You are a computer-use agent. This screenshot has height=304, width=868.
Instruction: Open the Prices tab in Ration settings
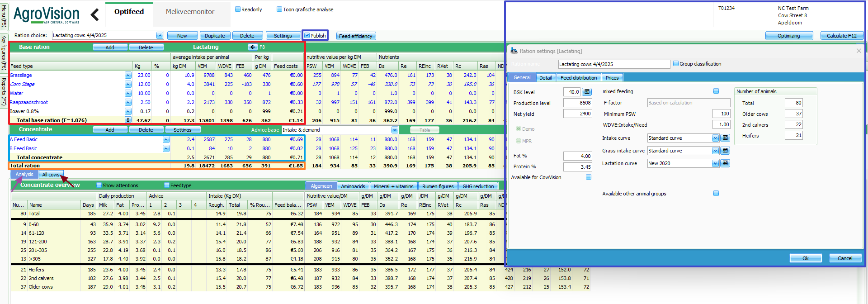pyautogui.click(x=612, y=77)
